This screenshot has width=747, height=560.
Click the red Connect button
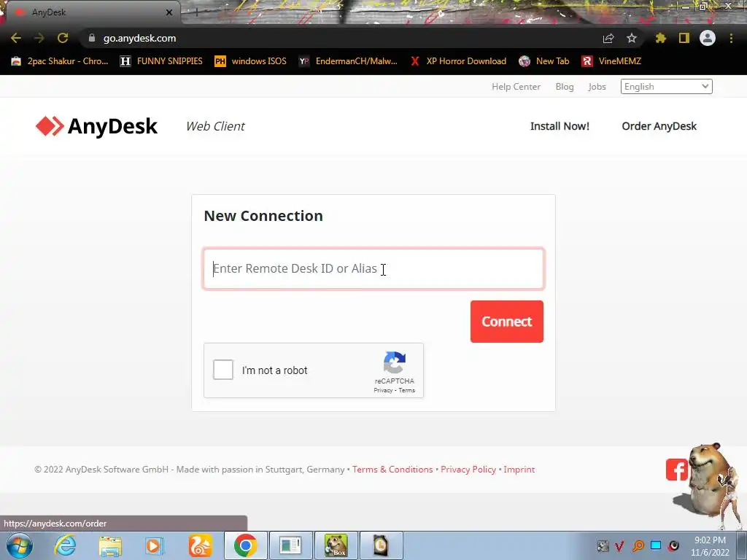pyautogui.click(x=506, y=322)
